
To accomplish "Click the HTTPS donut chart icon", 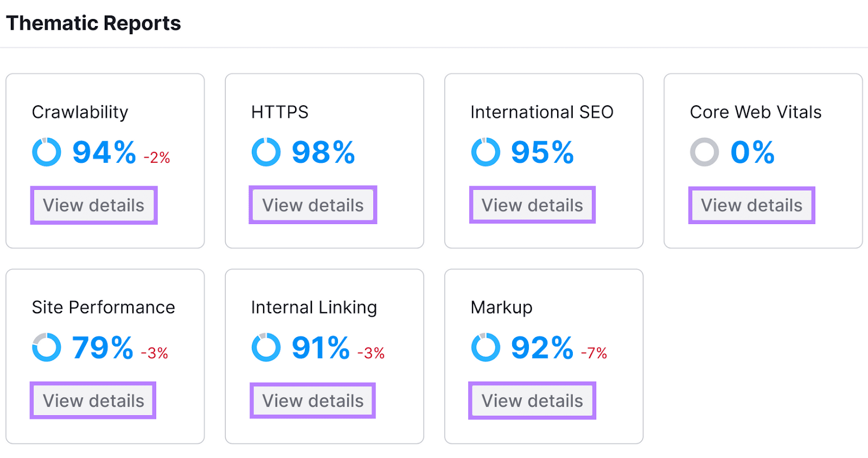I will 266,152.
